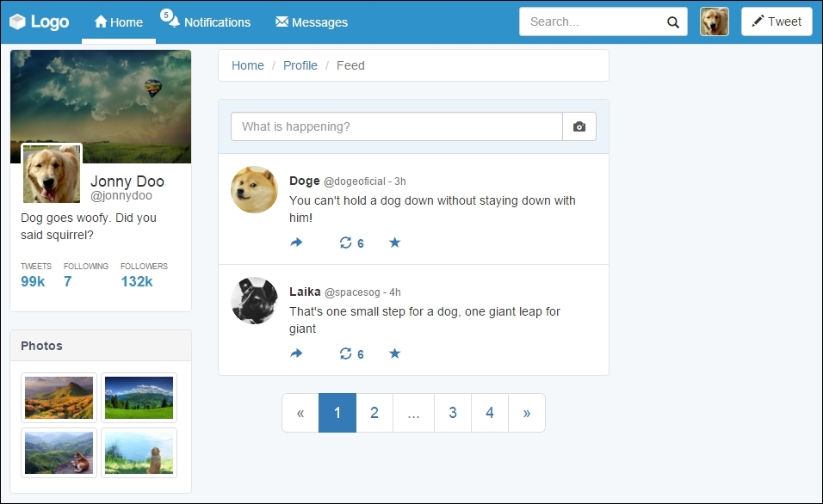Click the magnifier search icon

point(673,22)
